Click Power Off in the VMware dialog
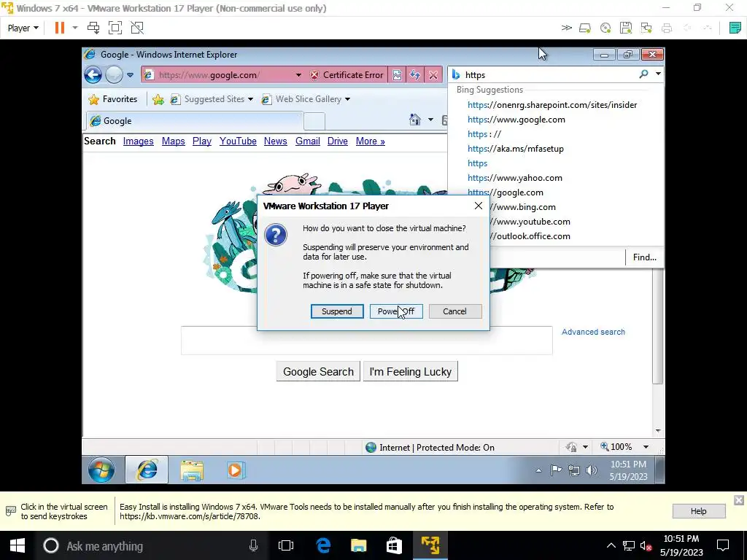This screenshot has width=747, height=560. pos(396,311)
